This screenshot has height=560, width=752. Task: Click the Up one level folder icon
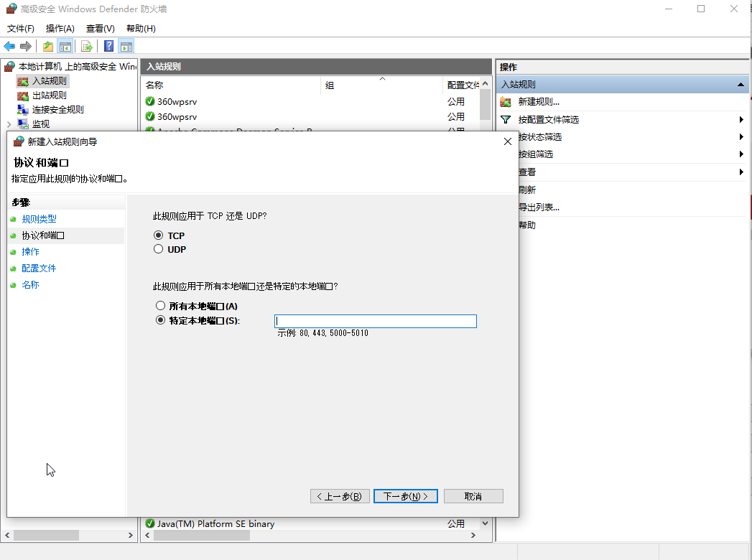click(48, 46)
